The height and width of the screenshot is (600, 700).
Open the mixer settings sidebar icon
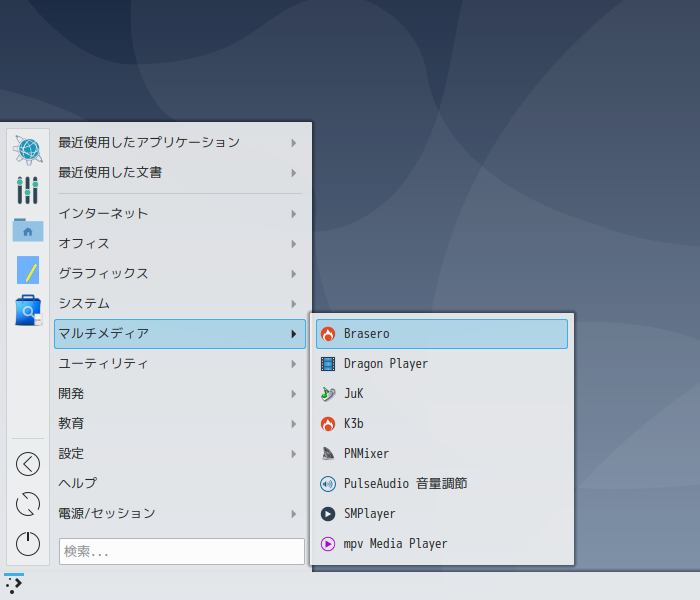[x=28, y=190]
